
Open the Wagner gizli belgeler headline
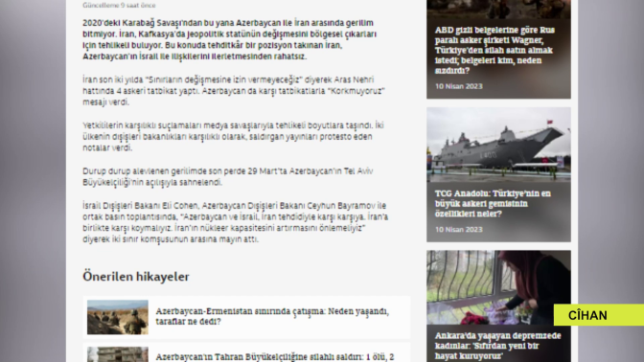[x=494, y=50]
